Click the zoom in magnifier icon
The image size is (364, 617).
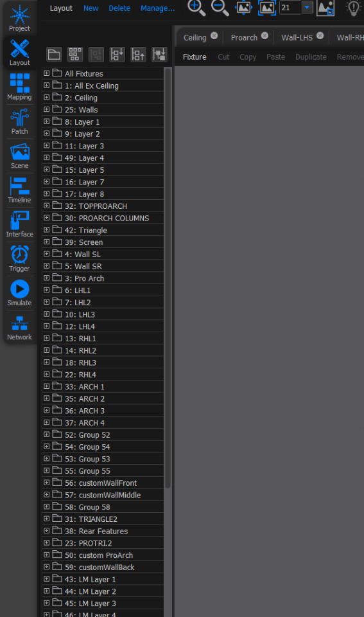click(x=196, y=8)
